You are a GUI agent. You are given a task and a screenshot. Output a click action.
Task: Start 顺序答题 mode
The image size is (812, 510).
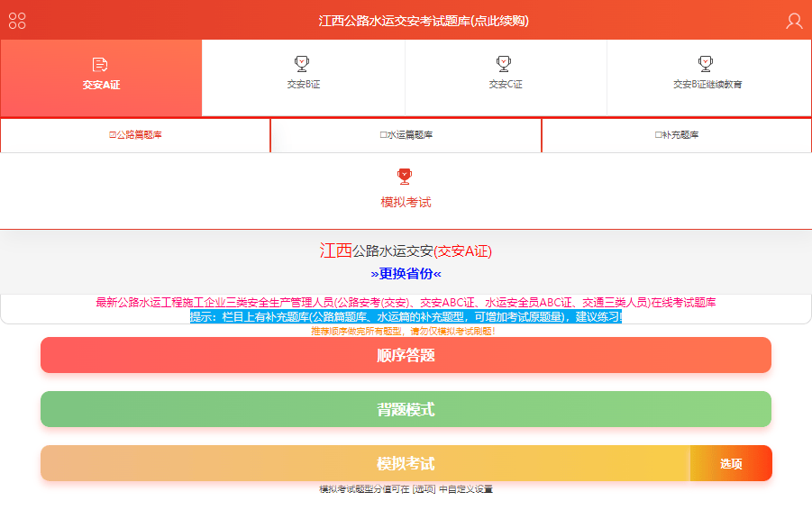(x=406, y=355)
